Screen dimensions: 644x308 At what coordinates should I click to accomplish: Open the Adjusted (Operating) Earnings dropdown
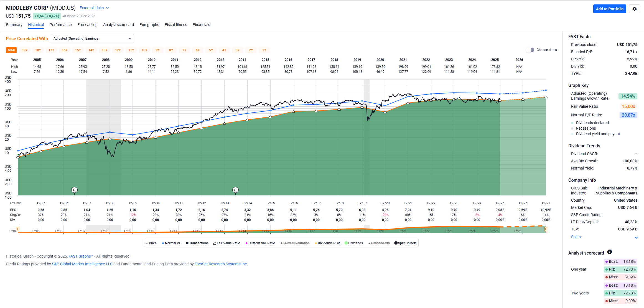pyautogui.click(x=92, y=38)
